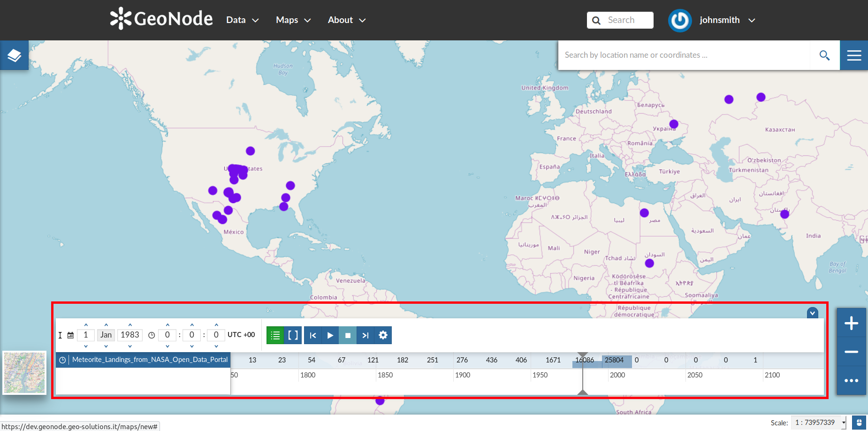The height and width of the screenshot is (431, 868).
Task: Click the year field showing 1983
Action: 130,335
